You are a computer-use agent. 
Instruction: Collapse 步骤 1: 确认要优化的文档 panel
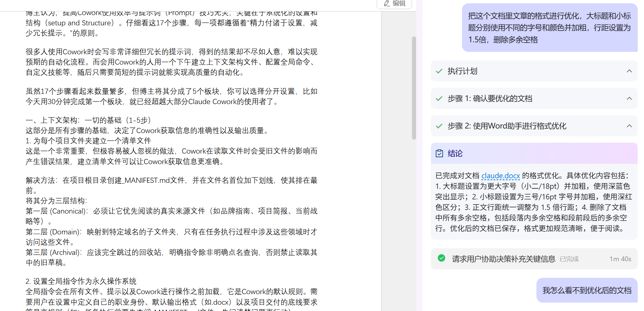pyautogui.click(x=629, y=98)
